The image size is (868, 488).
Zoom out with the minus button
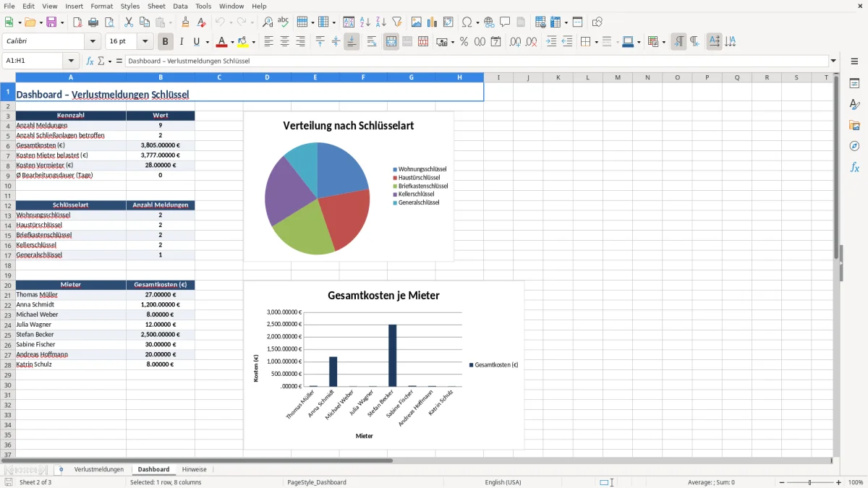point(781,482)
